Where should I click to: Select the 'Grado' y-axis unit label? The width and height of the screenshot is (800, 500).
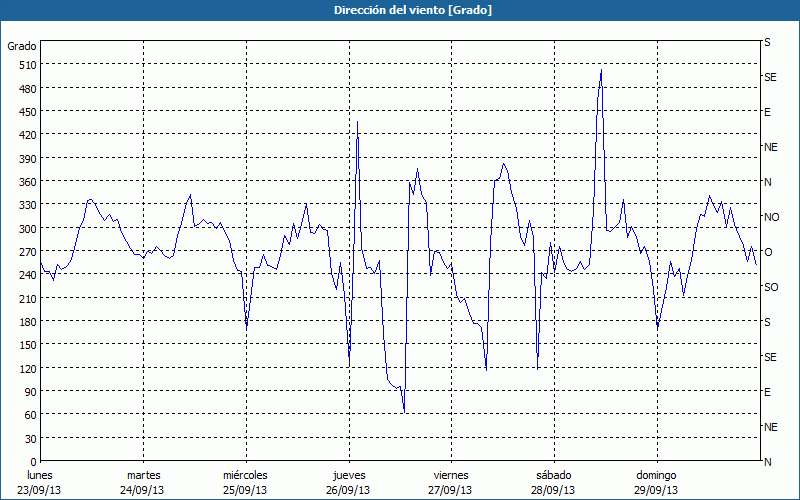pyautogui.click(x=22, y=46)
